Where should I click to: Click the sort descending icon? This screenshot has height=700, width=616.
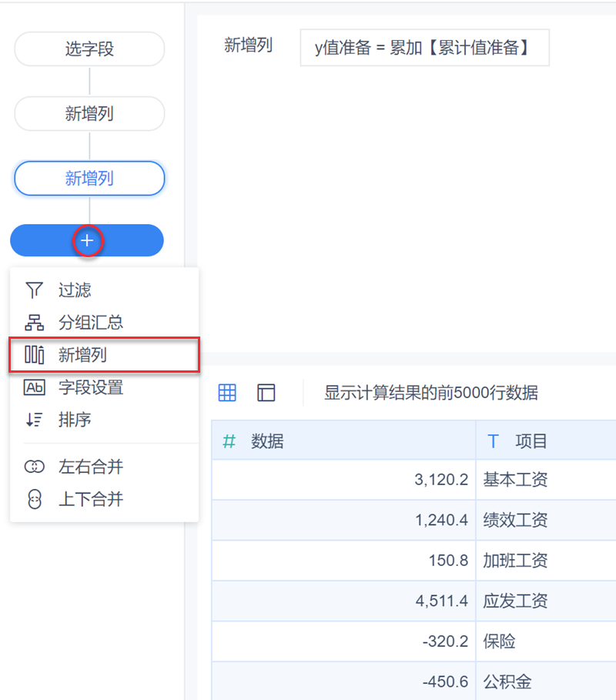(34, 420)
